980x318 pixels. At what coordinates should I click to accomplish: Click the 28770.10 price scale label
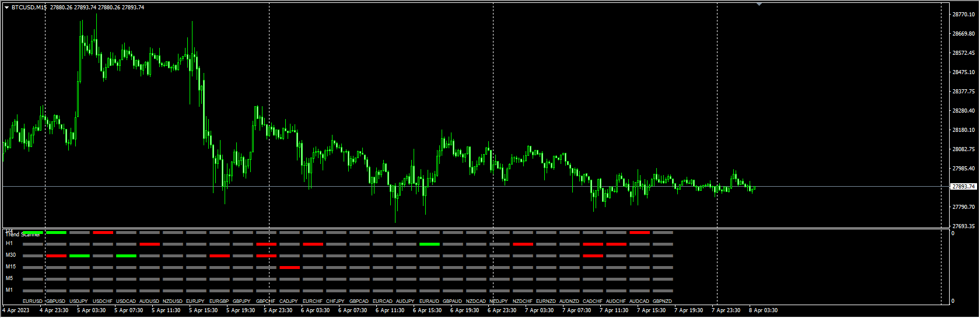coord(963,15)
